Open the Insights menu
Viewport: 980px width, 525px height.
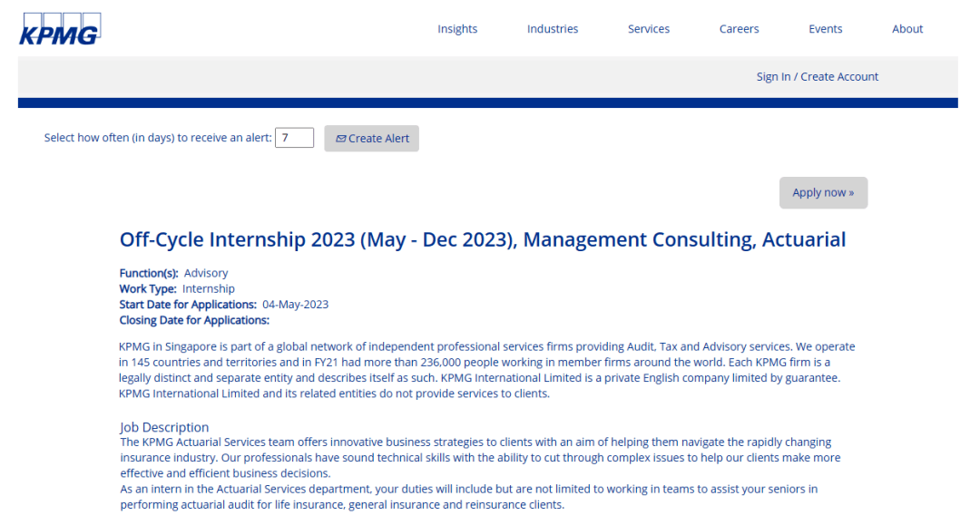[457, 29]
